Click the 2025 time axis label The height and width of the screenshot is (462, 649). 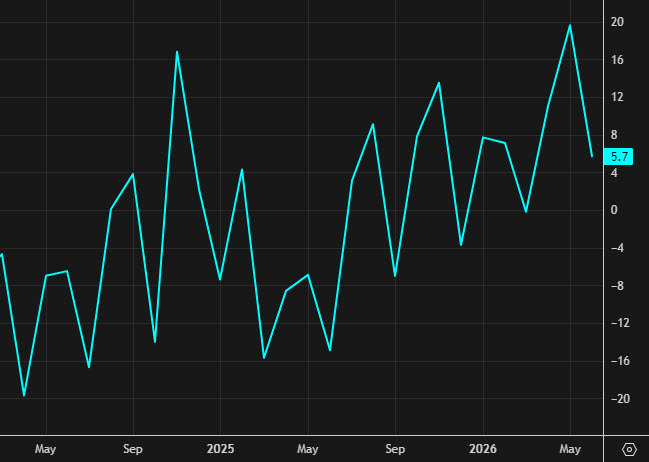pyautogui.click(x=221, y=449)
